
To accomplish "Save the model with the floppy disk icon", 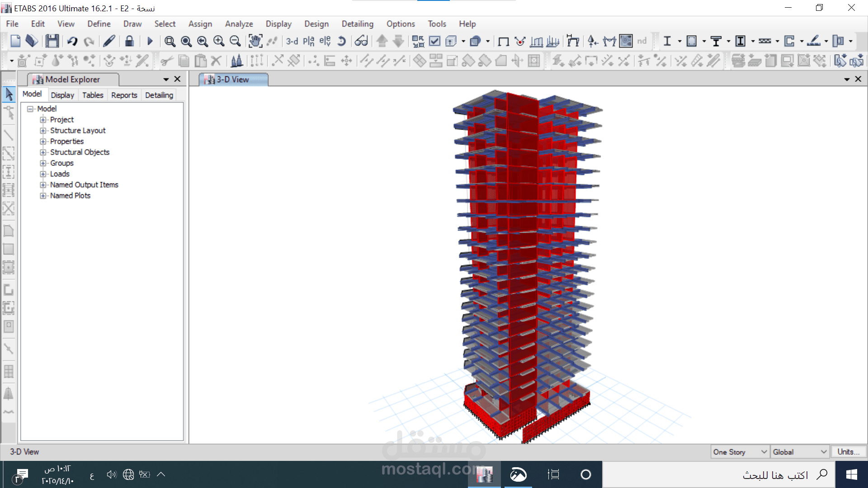I will (x=52, y=41).
